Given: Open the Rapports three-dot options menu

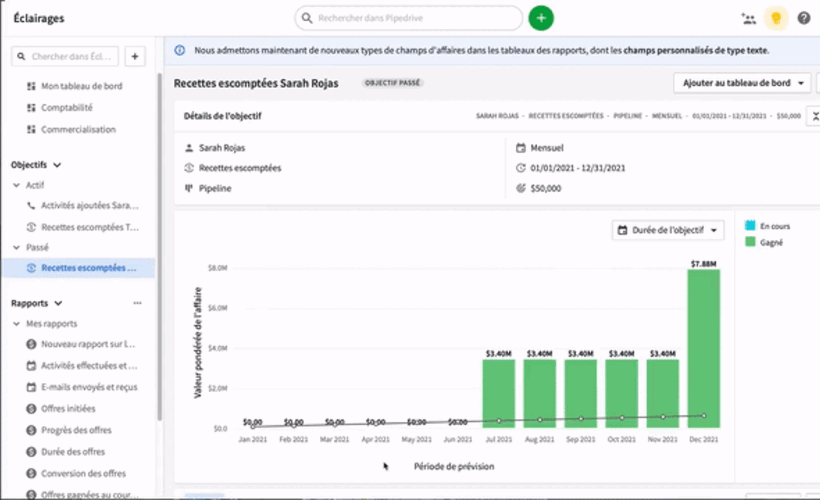Looking at the screenshot, I should (x=137, y=303).
